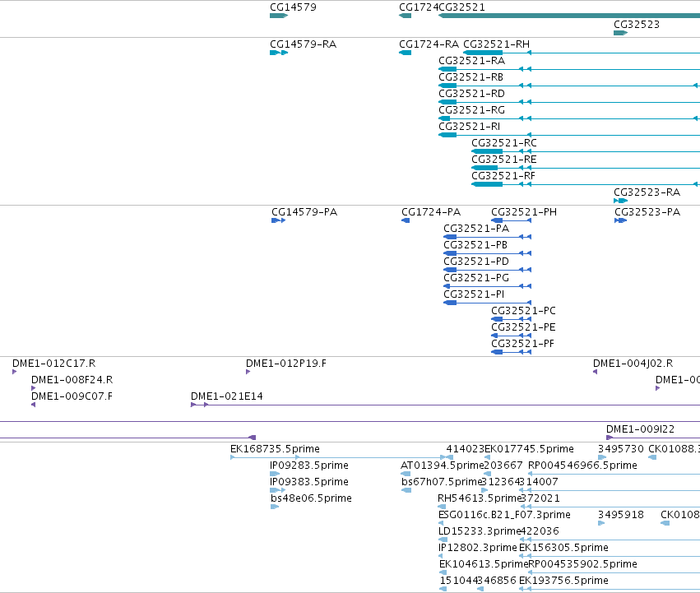The width and height of the screenshot is (700, 593).
Task: Click the 203667 EST label
Action: click(x=503, y=466)
